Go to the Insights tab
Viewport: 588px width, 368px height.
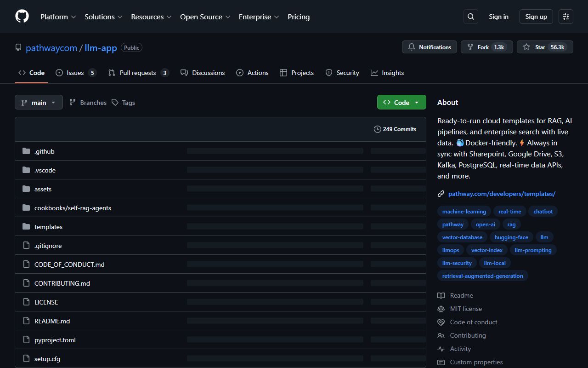click(x=387, y=73)
